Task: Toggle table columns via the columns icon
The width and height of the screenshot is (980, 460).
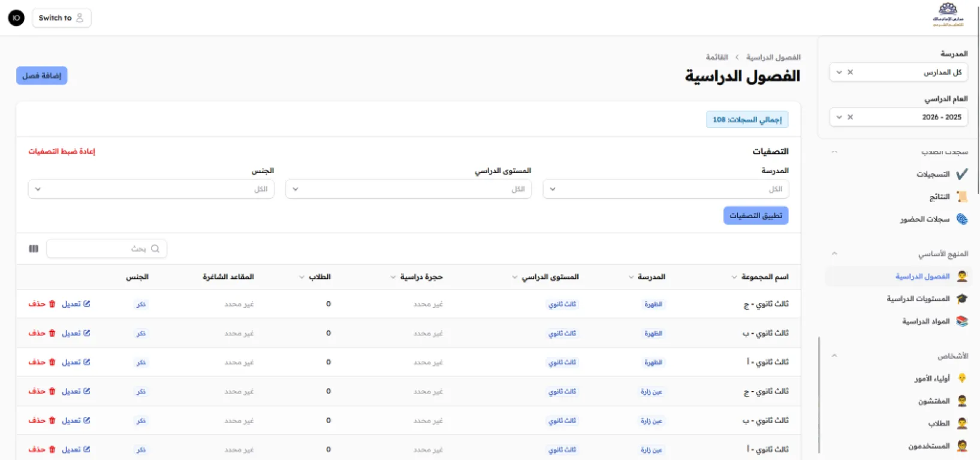Action: coord(34,249)
